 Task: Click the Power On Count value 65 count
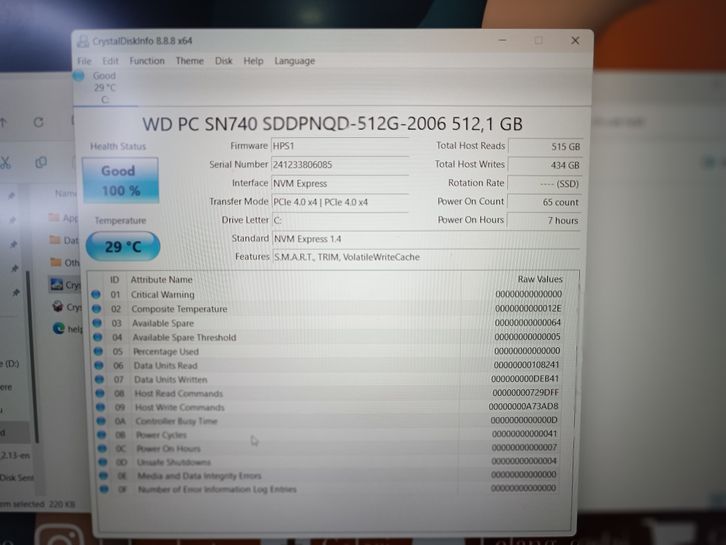pos(544,202)
